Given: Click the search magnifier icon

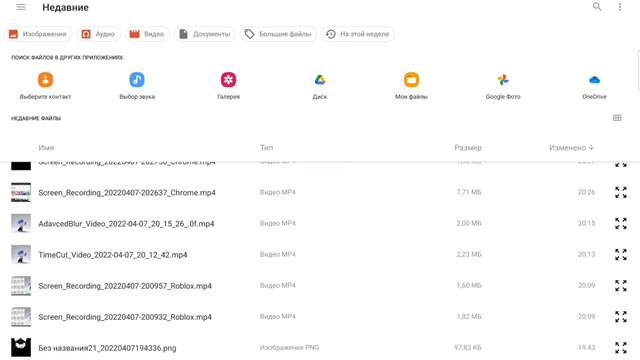Looking at the screenshot, I should point(597,7).
